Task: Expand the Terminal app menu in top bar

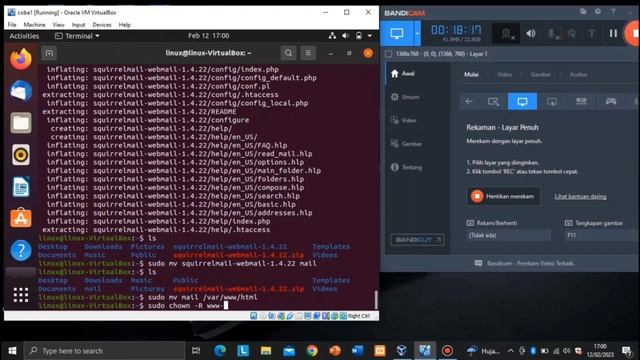Action: pos(77,36)
